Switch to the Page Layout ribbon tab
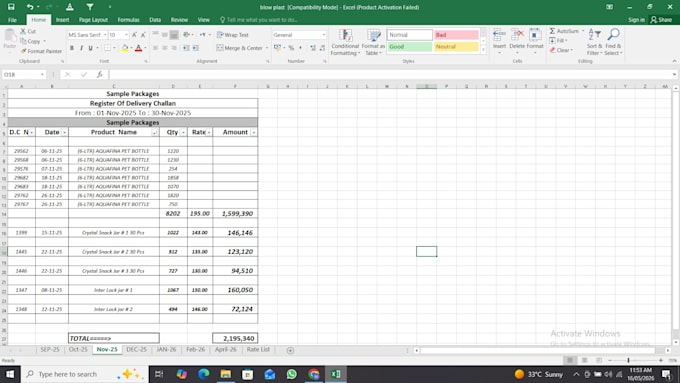 tap(93, 20)
